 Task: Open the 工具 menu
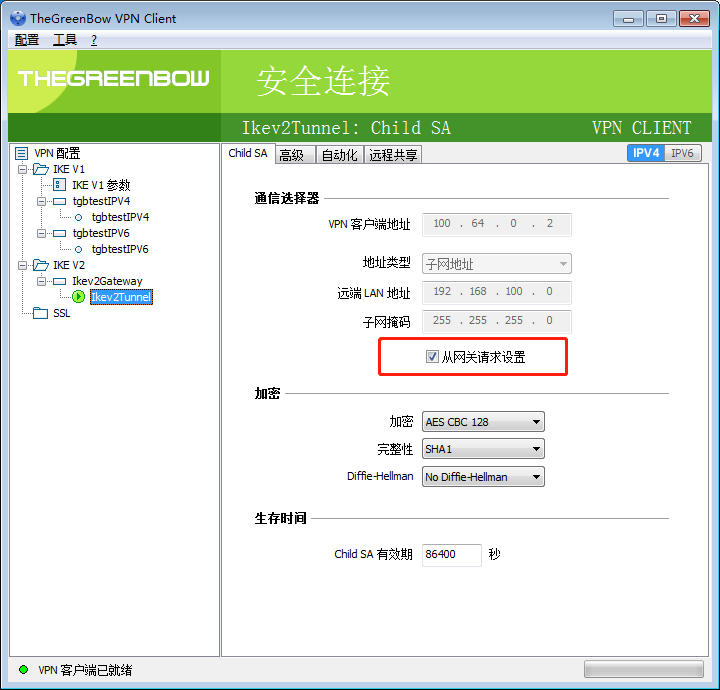pos(65,40)
